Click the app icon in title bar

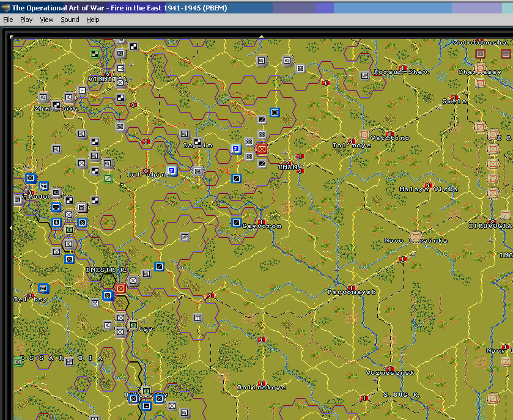click(x=6, y=8)
